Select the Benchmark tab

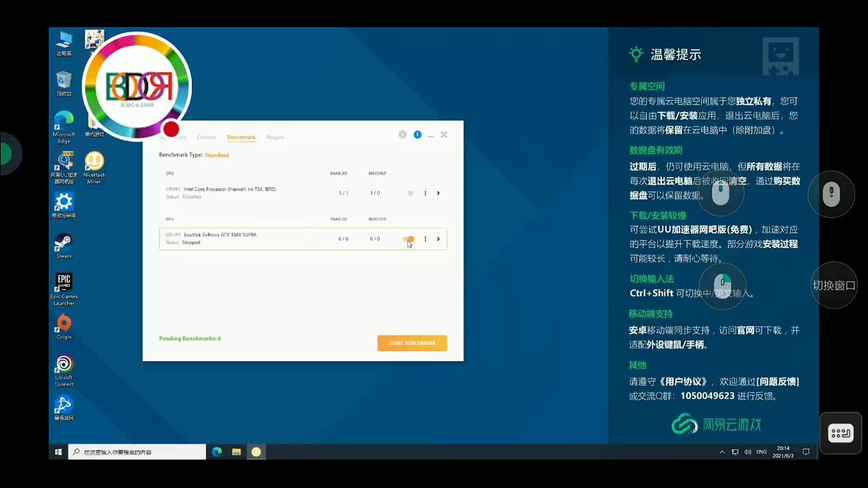[x=241, y=138]
